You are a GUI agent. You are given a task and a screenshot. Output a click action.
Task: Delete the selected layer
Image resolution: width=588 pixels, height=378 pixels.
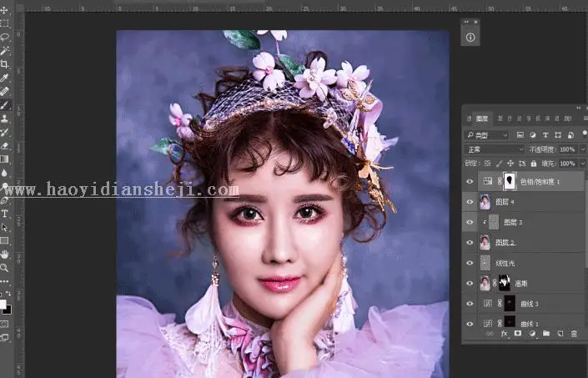coord(574,334)
